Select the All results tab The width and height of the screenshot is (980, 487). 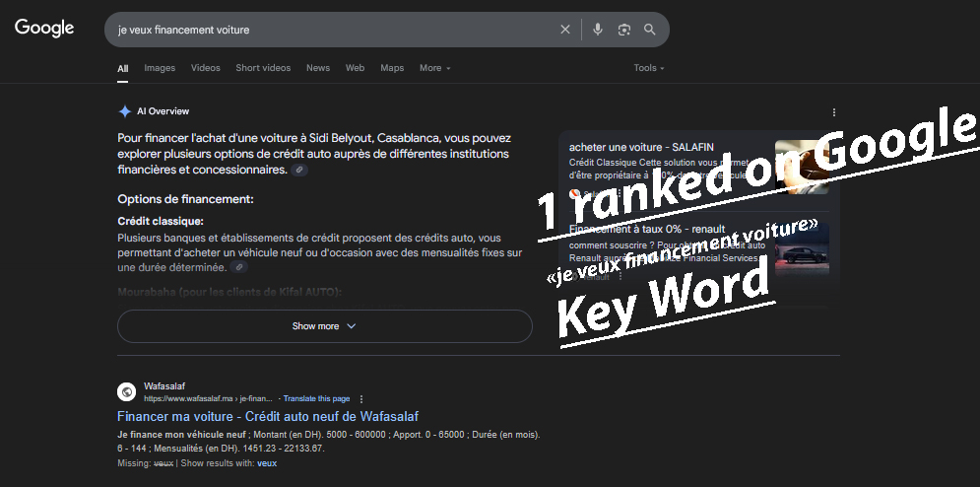tap(122, 68)
